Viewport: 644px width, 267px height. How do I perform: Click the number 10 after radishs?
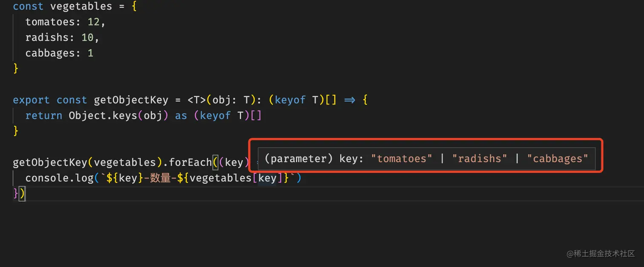(x=87, y=38)
